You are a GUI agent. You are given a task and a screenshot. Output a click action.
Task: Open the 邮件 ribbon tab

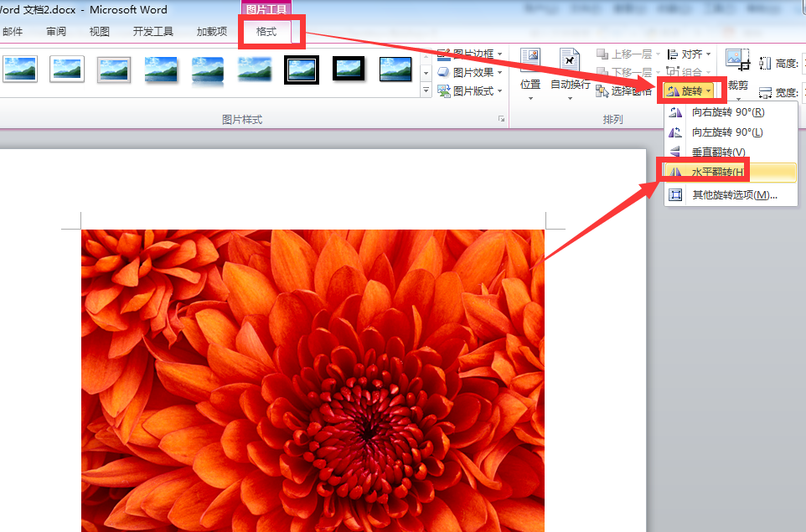pos(13,32)
